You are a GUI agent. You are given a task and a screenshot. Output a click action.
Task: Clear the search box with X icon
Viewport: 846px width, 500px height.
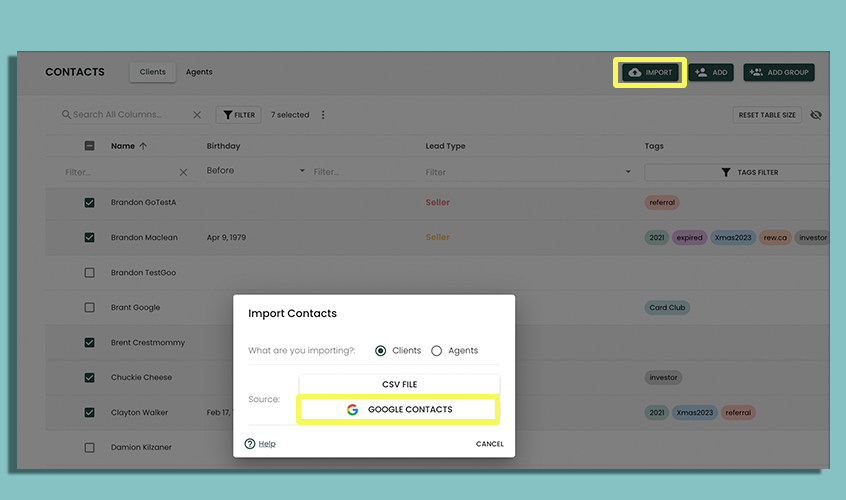(x=197, y=115)
